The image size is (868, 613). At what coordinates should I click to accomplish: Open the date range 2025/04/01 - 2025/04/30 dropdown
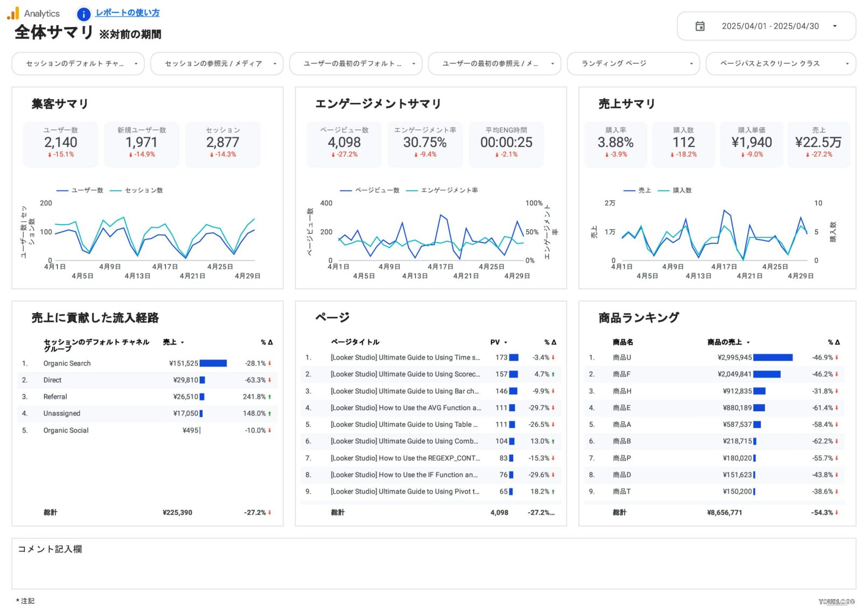click(769, 26)
